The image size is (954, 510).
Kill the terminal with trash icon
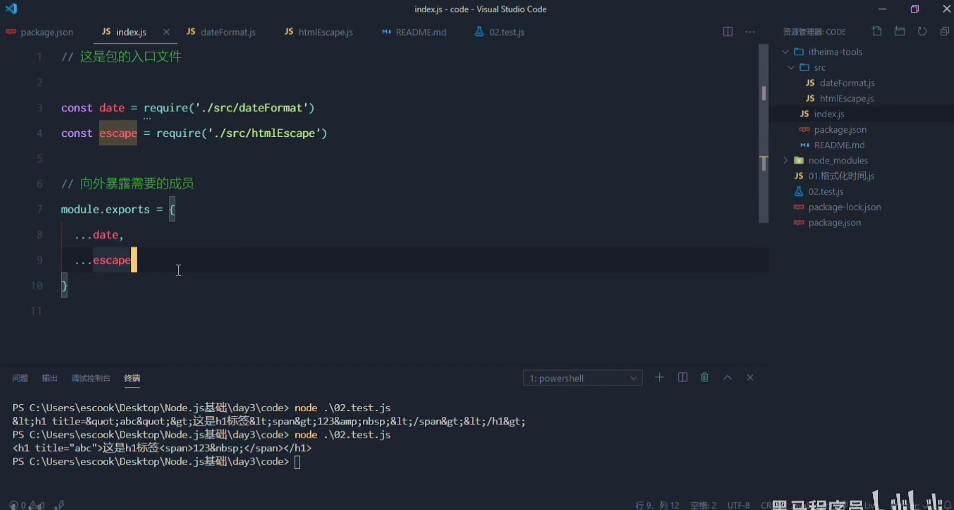point(705,378)
